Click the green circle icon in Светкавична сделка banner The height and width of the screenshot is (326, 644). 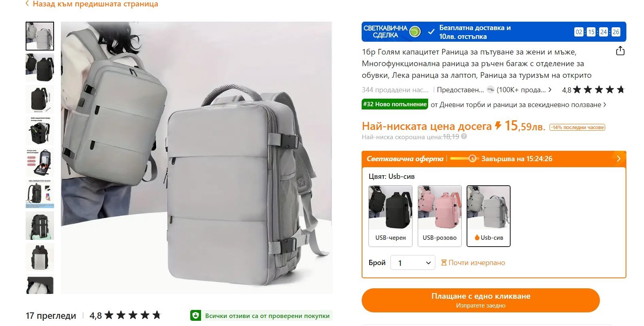click(415, 32)
